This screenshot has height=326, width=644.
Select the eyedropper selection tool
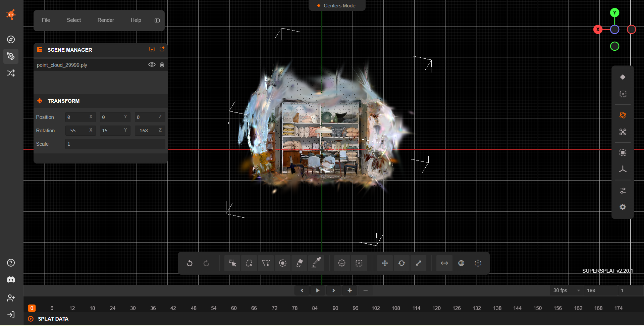tap(316, 263)
